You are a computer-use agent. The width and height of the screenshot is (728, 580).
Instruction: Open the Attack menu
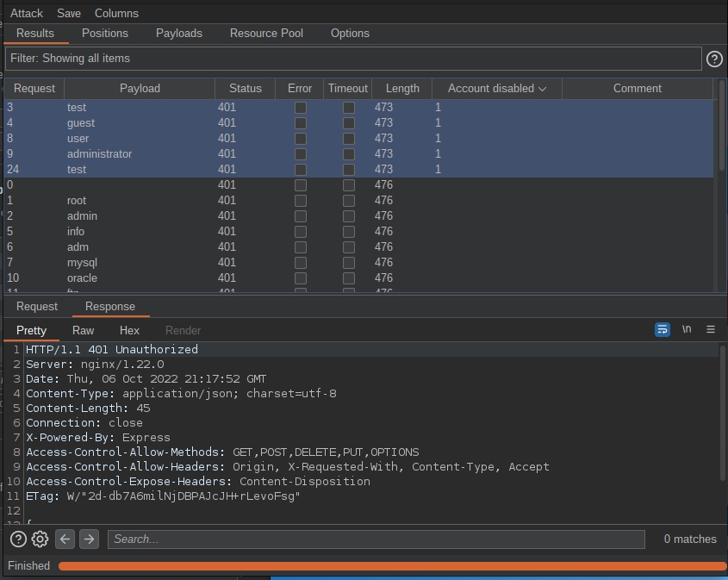tap(27, 13)
